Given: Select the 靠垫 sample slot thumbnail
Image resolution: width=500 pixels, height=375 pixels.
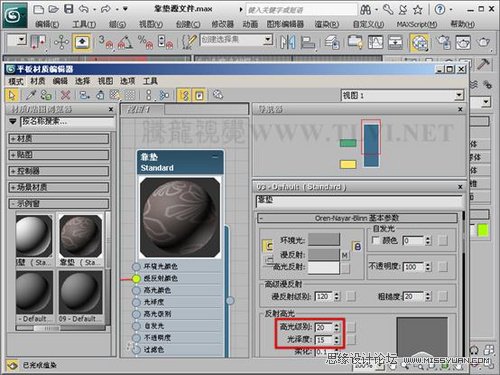Looking at the screenshot, I should [80, 236].
